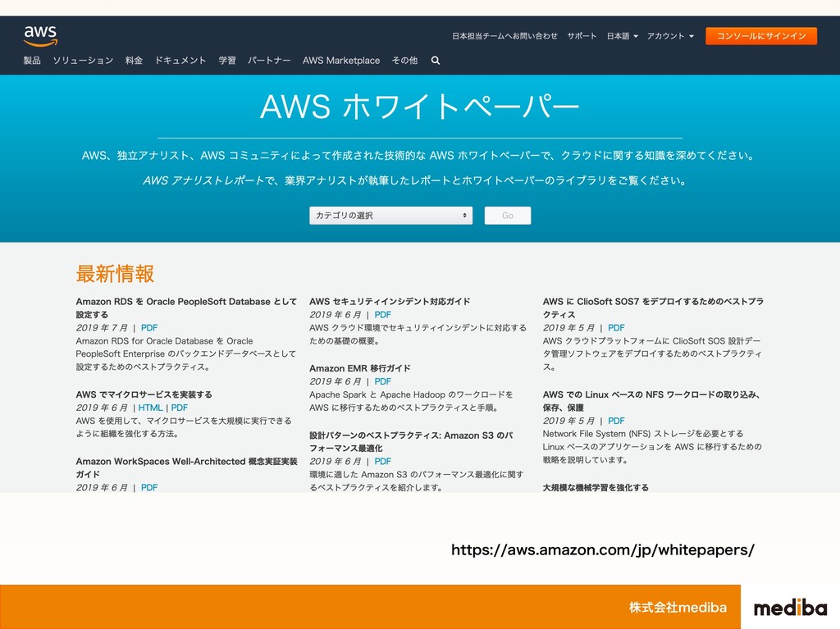Open the パートナー menu item
Viewport: 840px width, 629px height.
coord(269,61)
